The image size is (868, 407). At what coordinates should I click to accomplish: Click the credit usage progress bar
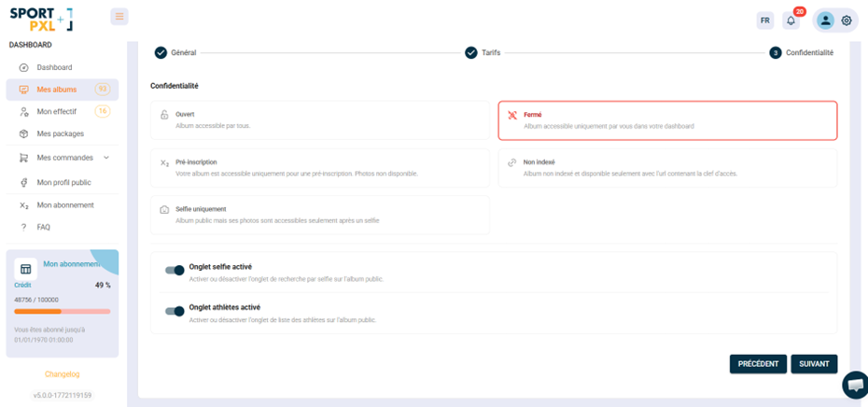point(62,311)
